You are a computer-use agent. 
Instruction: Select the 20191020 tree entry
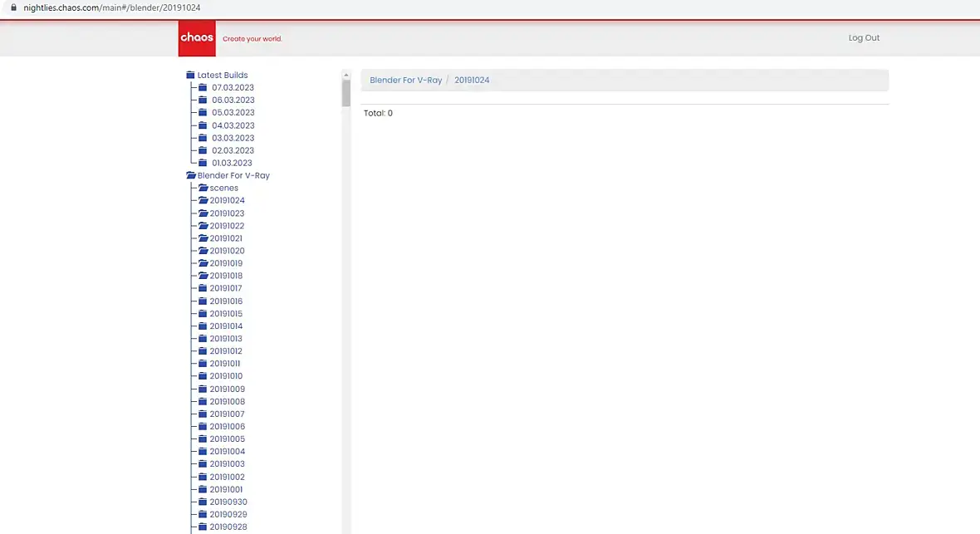tap(227, 251)
